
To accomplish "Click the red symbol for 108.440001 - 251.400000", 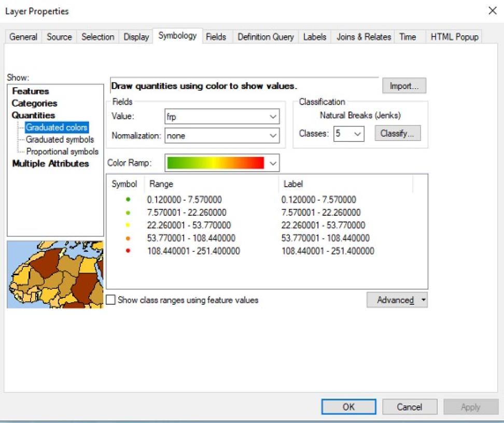I will pyautogui.click(x=128, y=251).
